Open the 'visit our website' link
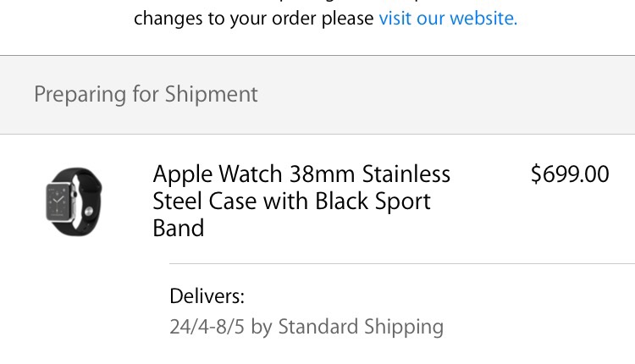 pyautogui.click(x=448, y=19)
